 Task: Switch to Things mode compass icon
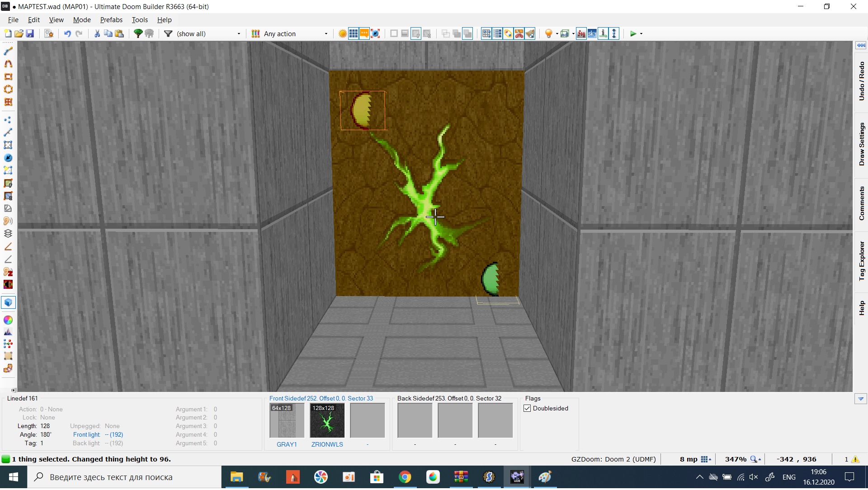pos(8,158)
